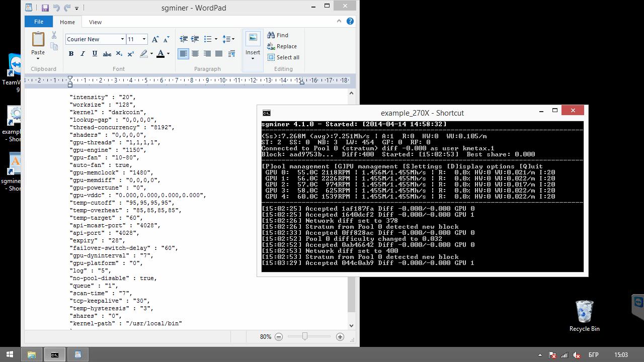This screenshot has width=644, height=362.
Task: Collapse the WordPad ribbon with the chevron
Action: pos(339,21)
